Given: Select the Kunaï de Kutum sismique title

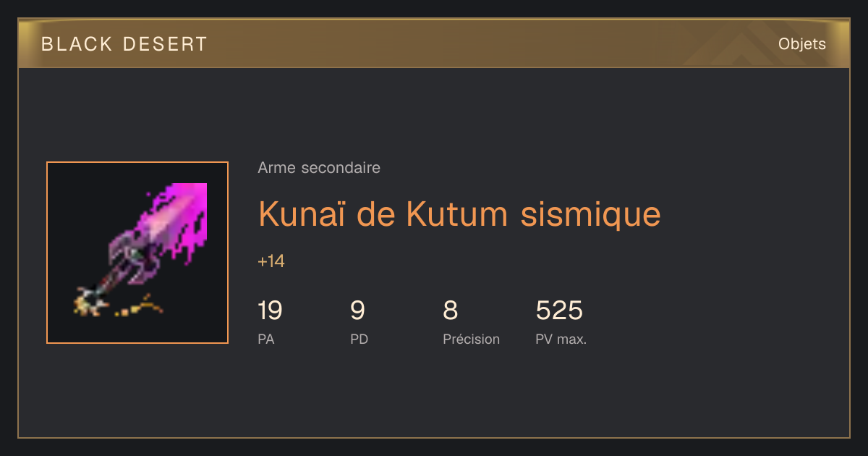Looking at the screenshot, I should click(x=459, y=214).
